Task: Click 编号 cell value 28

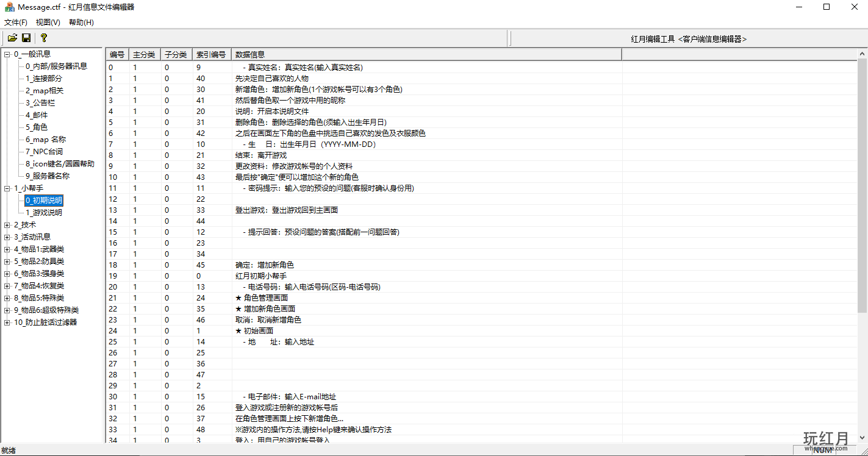Action: [113, 375]
